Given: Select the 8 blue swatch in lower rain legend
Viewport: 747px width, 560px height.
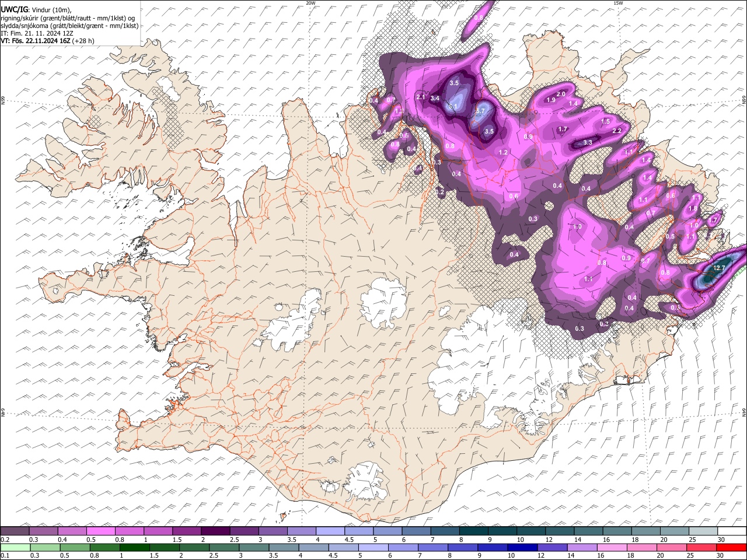Looking at the screenshot, I should (463, 547).
